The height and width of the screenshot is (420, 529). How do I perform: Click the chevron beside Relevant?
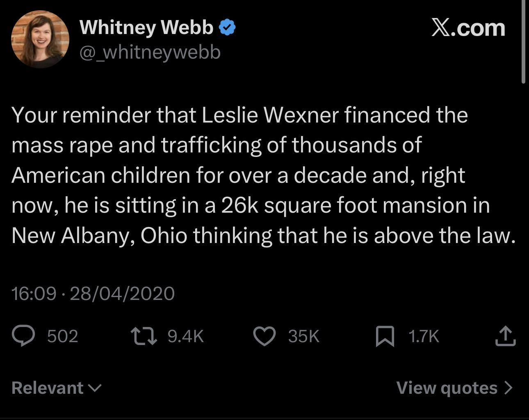pos(95,388)
